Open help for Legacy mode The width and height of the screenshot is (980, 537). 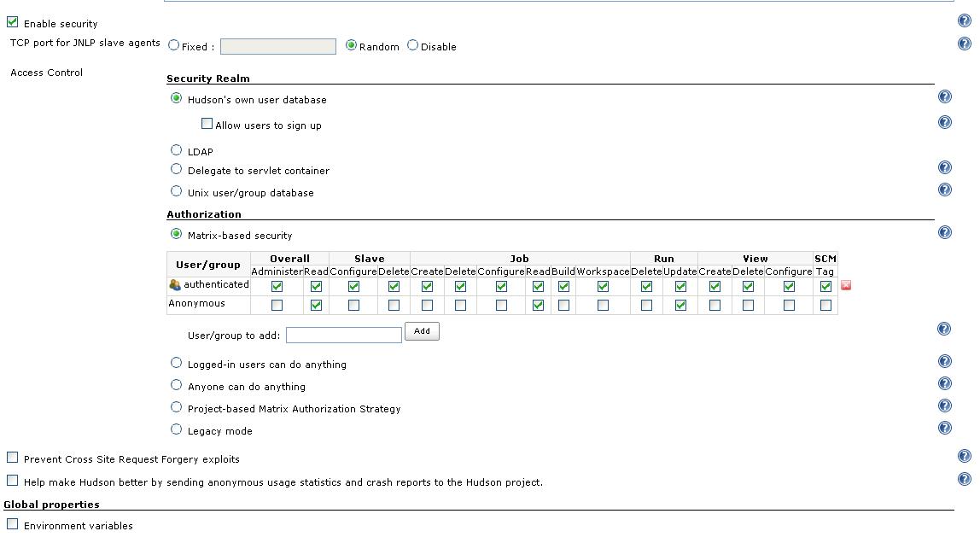[945, 428]
